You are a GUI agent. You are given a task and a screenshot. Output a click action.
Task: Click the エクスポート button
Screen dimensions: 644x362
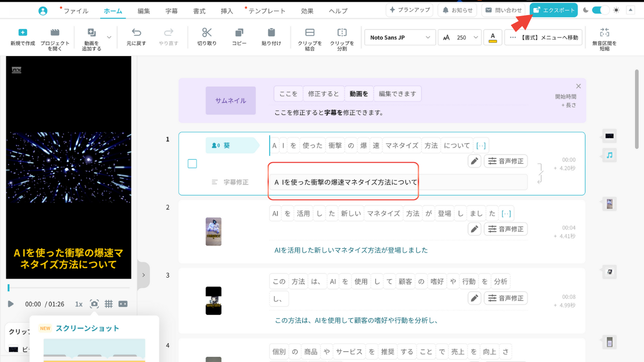(553, 10)
